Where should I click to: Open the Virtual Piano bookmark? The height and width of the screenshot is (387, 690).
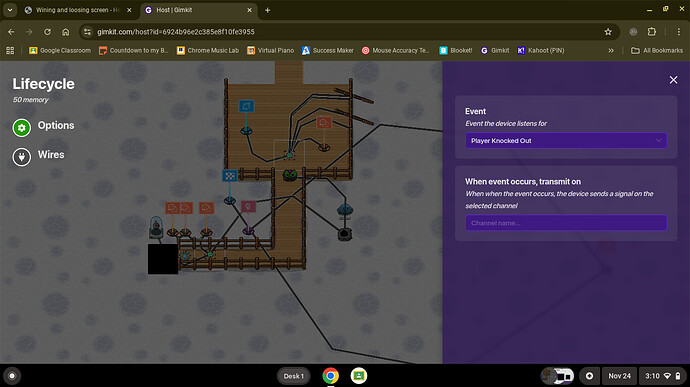pos(271,51)
